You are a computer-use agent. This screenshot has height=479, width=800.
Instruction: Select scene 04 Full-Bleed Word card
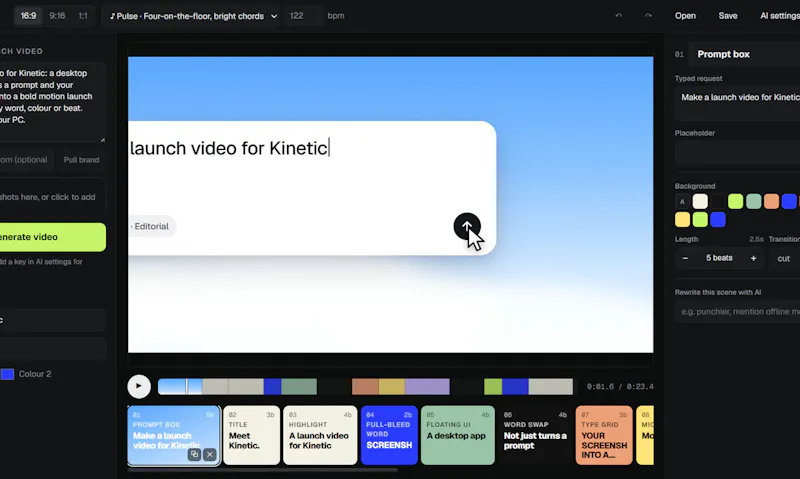point(389,435)
